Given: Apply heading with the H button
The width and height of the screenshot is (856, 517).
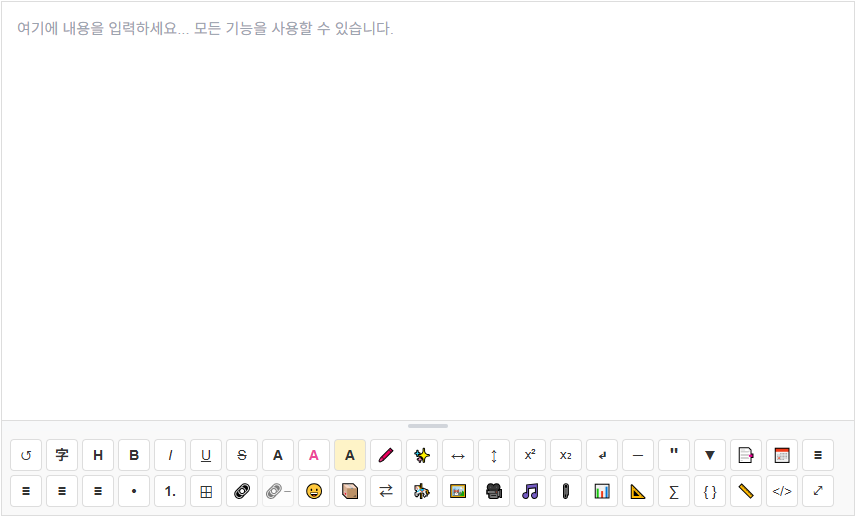Looking at the screenshot, I should point(98,455).
